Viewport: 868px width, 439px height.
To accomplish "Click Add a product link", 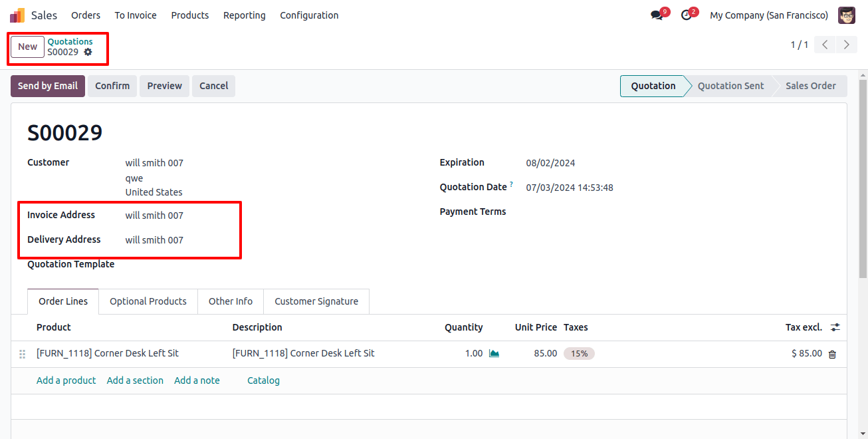I will click(x=66, y=380).
